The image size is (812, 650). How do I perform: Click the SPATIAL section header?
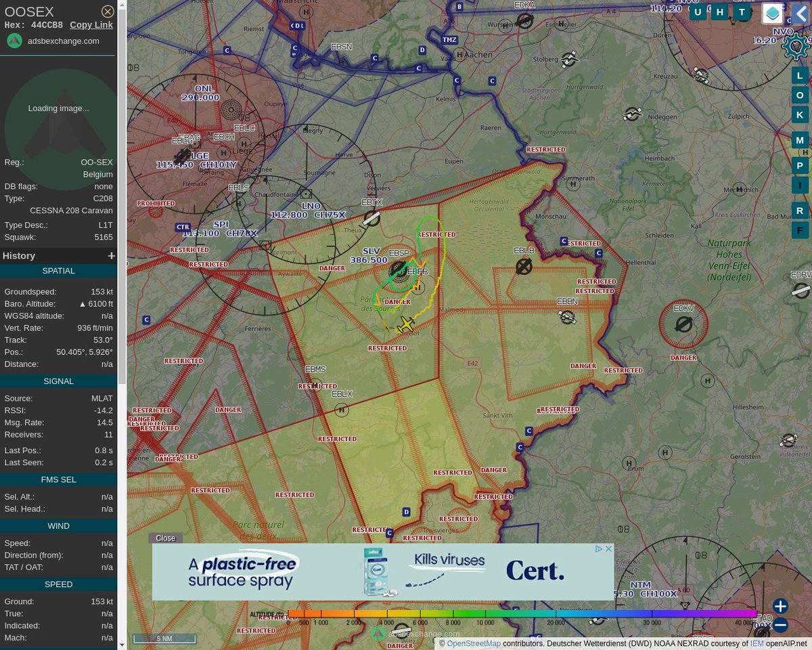coord(59,271)
